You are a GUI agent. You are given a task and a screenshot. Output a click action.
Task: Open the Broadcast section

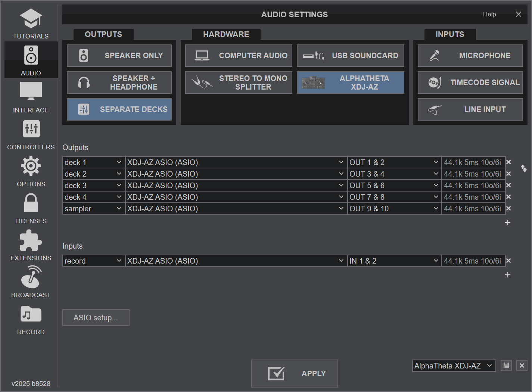(x=31, y=283)
